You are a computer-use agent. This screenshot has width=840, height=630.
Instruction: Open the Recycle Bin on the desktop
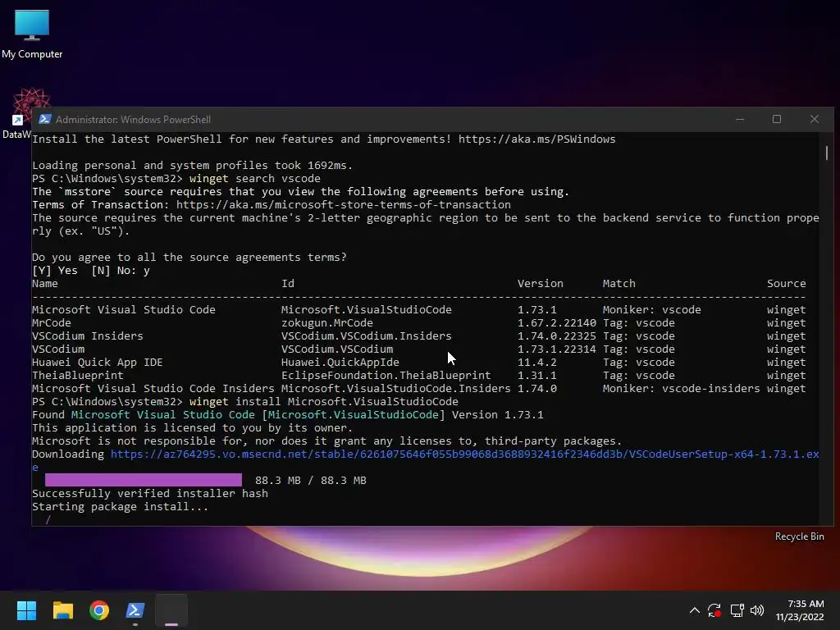pyautogui.click(x=799, y=536)
